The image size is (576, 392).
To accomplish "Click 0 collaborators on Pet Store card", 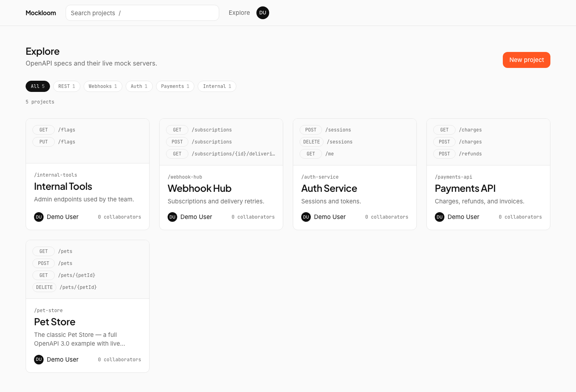I will pos(120,360).
